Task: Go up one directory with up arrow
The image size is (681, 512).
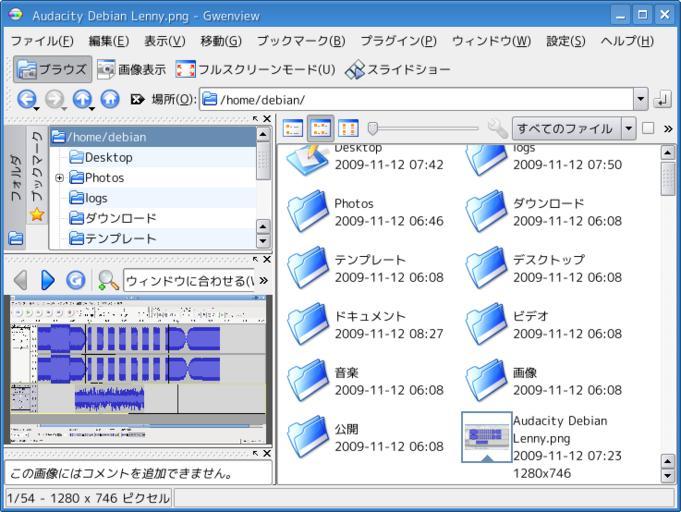Action: pyautogui.click(x=83, y=100)
